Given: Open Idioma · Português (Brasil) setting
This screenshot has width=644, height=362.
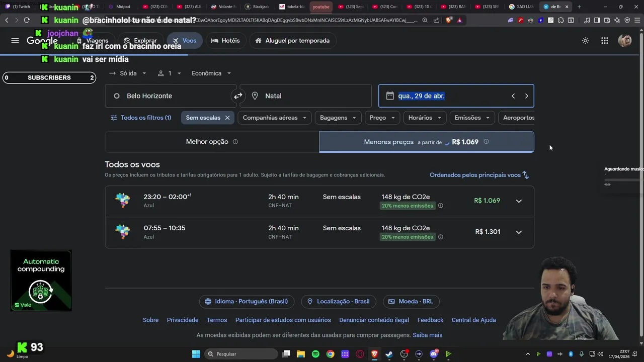Looking at the screenshot, I should pos(247,302).
